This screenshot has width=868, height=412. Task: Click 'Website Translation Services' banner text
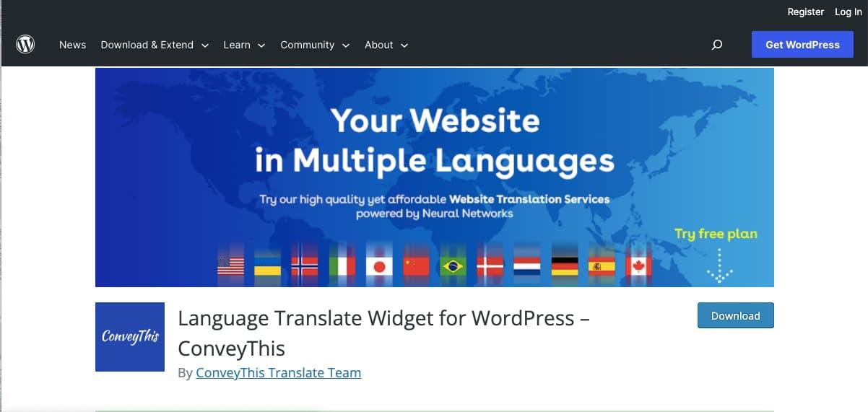(529, 199)
